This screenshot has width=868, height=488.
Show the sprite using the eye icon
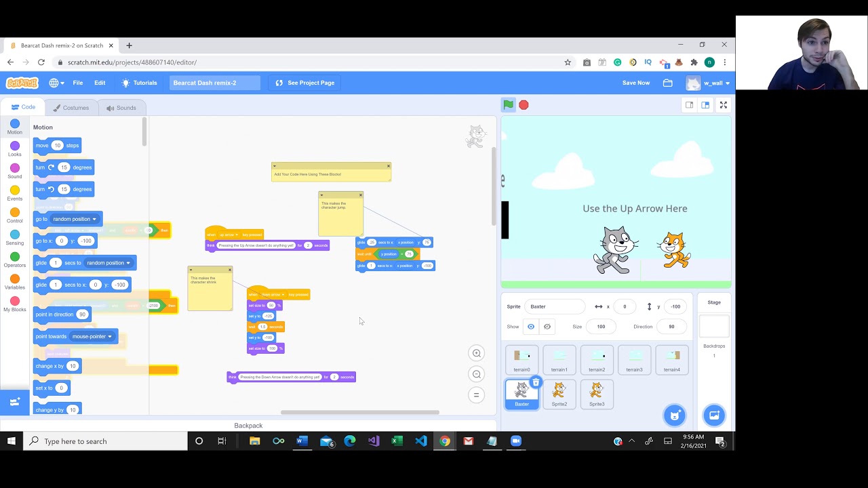[x=531, y=327]
